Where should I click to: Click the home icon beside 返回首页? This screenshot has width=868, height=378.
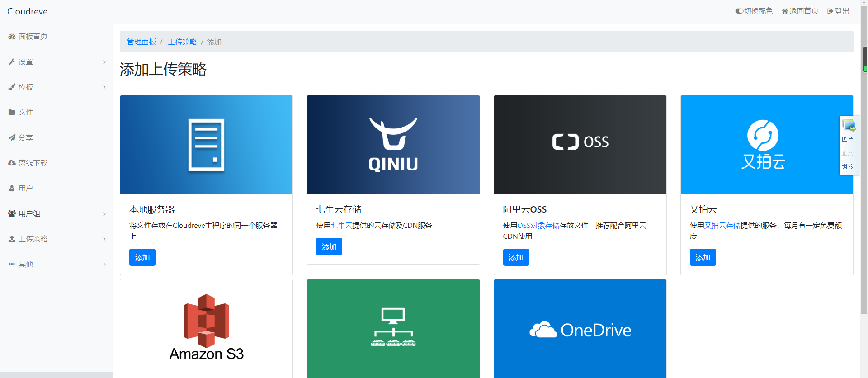point(785,11)
